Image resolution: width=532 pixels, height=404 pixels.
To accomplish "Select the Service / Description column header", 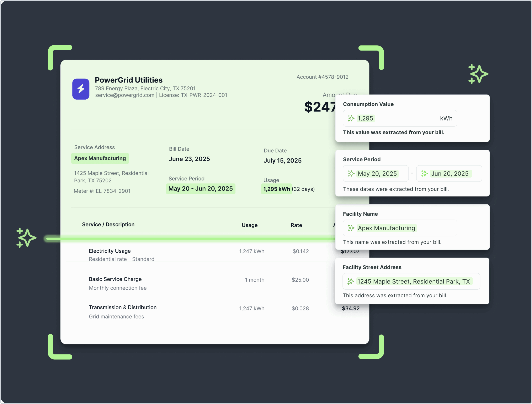I will pos(108,225).
